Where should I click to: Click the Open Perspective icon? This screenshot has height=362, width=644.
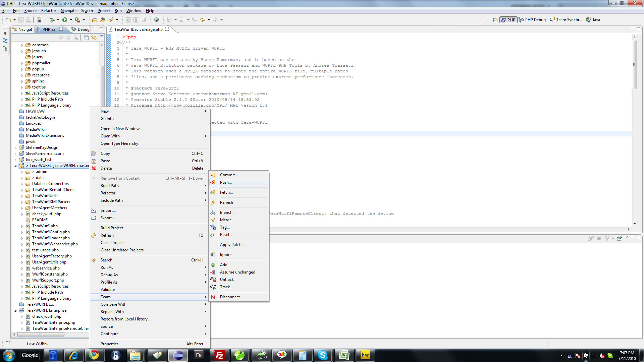[x=495, y=20]
